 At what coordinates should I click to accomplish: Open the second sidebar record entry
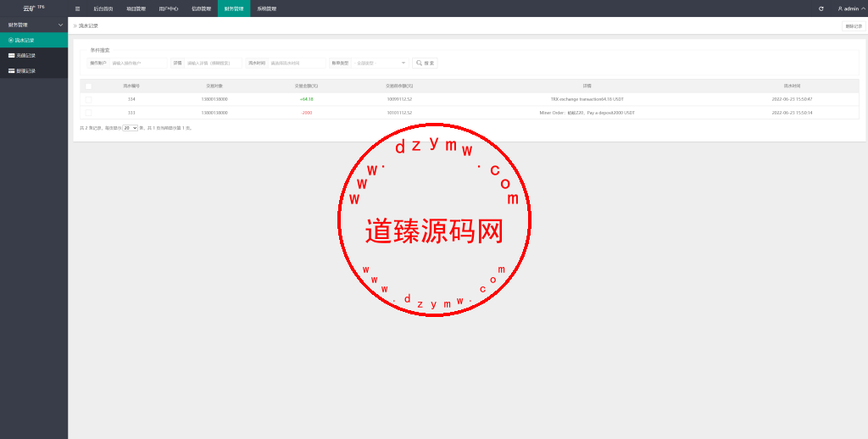click(34, 55)
